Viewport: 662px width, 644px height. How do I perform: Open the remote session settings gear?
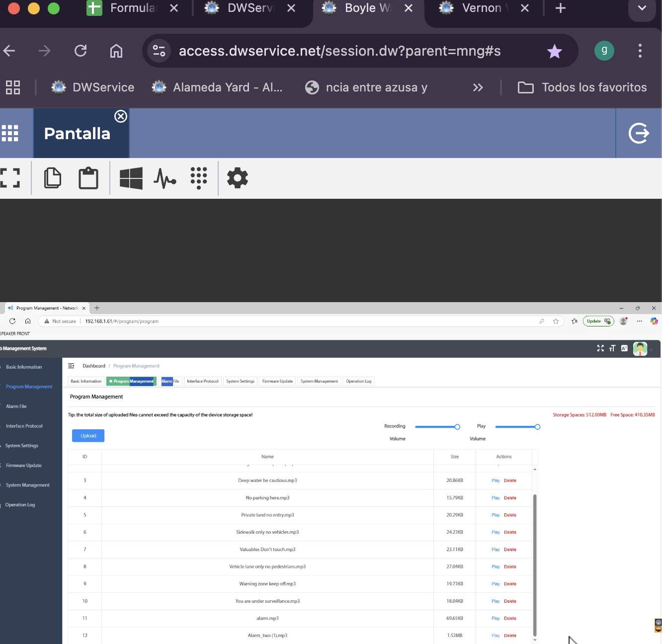click(238, 178)
